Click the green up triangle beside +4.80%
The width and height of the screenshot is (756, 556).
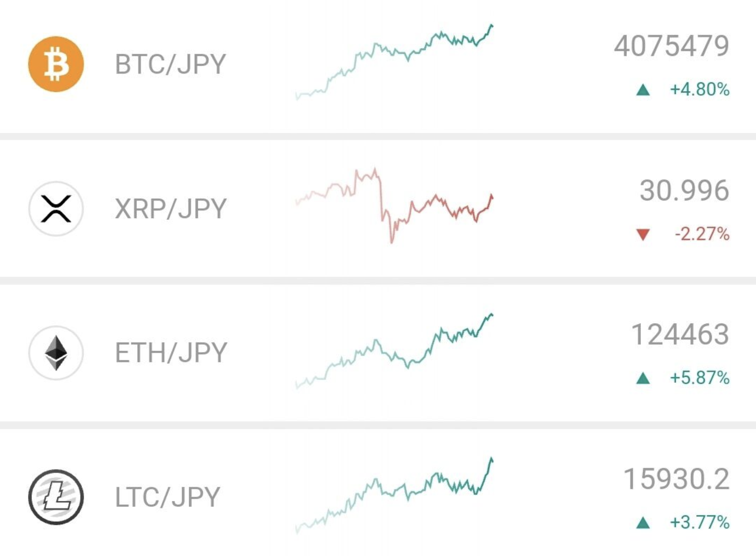point(643,90)
